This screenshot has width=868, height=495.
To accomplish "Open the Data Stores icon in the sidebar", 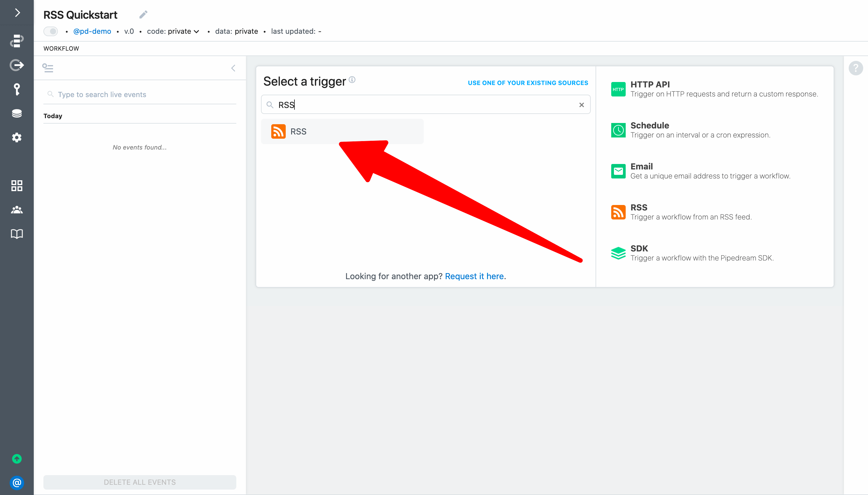I will click(17, 113).
